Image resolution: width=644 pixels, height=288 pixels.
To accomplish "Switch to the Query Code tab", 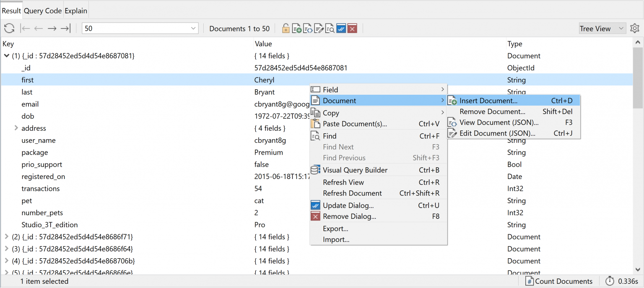I will 42,10.
